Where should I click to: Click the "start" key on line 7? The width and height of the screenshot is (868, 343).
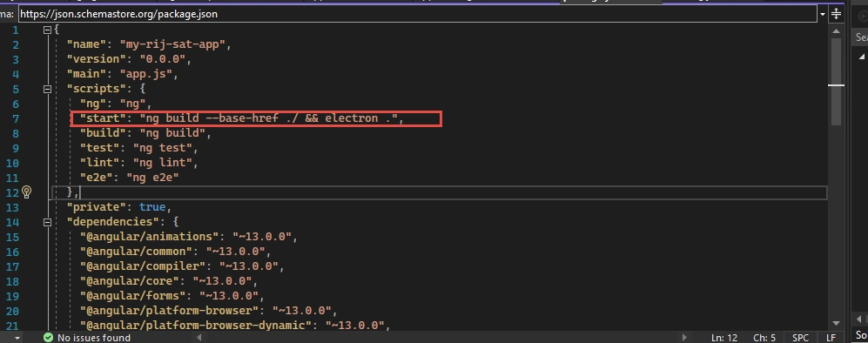[x=103, y=118]
